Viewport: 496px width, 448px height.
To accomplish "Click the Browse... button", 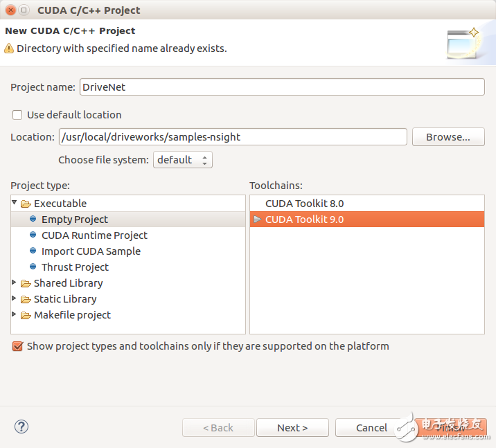I will tap(448, 137).
